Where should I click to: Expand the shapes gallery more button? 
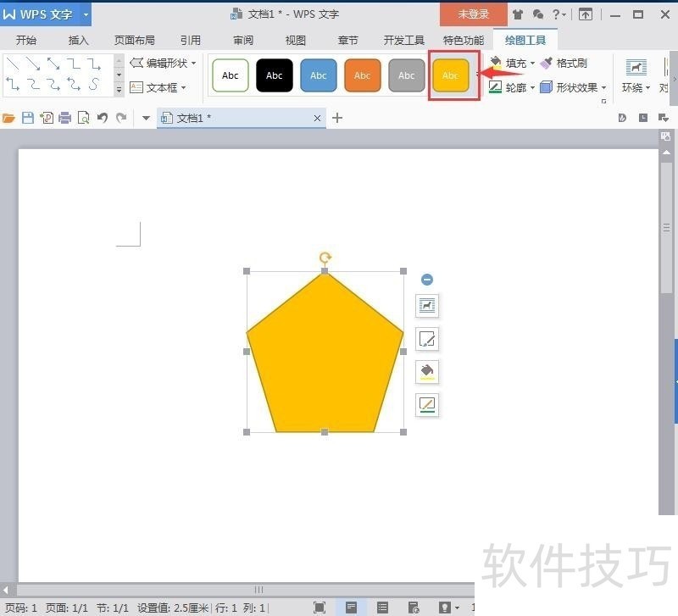pyautogui.click(x=119, y=90)
